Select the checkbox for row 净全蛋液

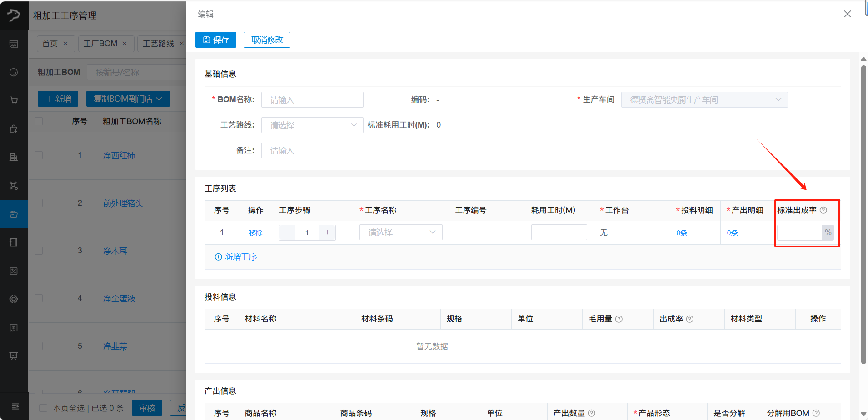tap(39, 298)
